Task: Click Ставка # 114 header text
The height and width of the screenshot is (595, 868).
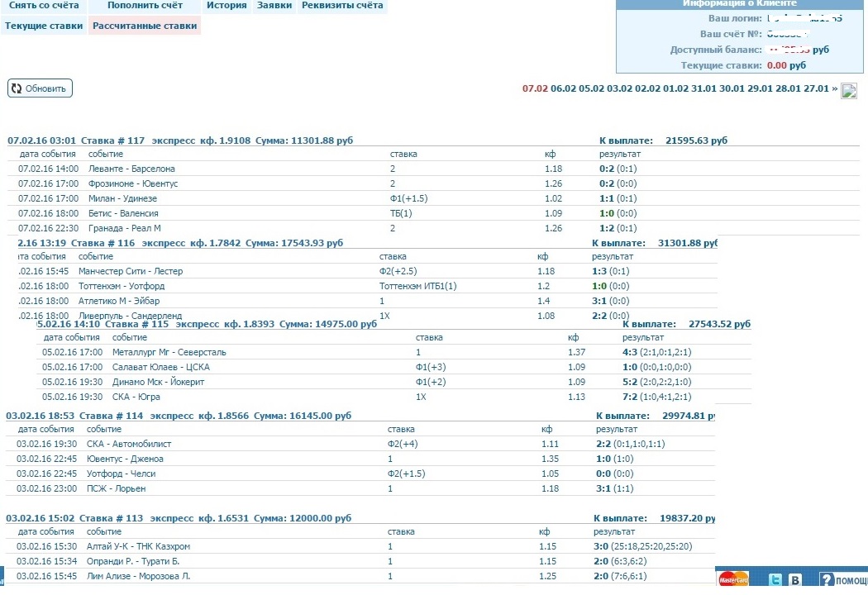Action: click(111, 416)
